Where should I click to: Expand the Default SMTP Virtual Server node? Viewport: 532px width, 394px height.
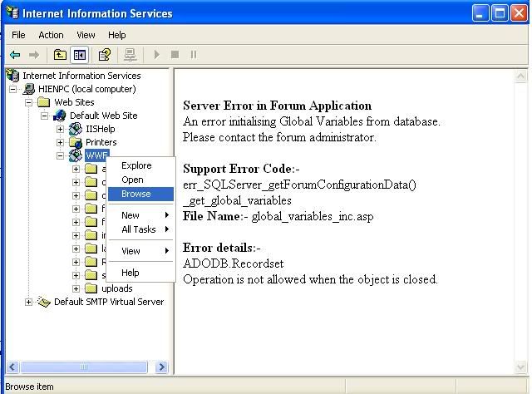click(29, 302)
